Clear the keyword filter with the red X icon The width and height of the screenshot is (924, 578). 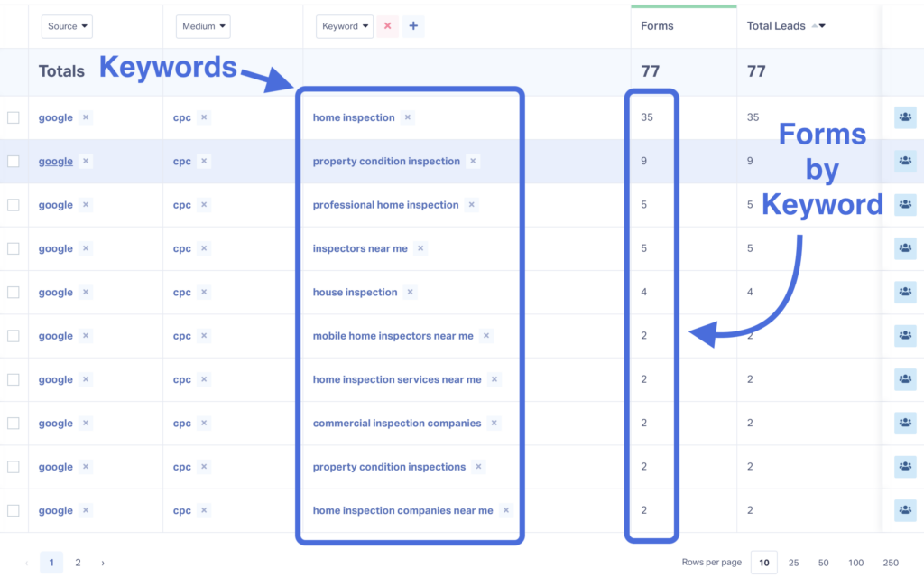pyautogui.click(x=387, y=26)
